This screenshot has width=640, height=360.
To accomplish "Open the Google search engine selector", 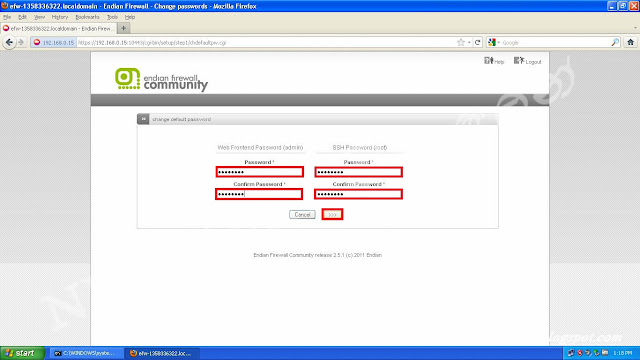I will click(493, 42).
